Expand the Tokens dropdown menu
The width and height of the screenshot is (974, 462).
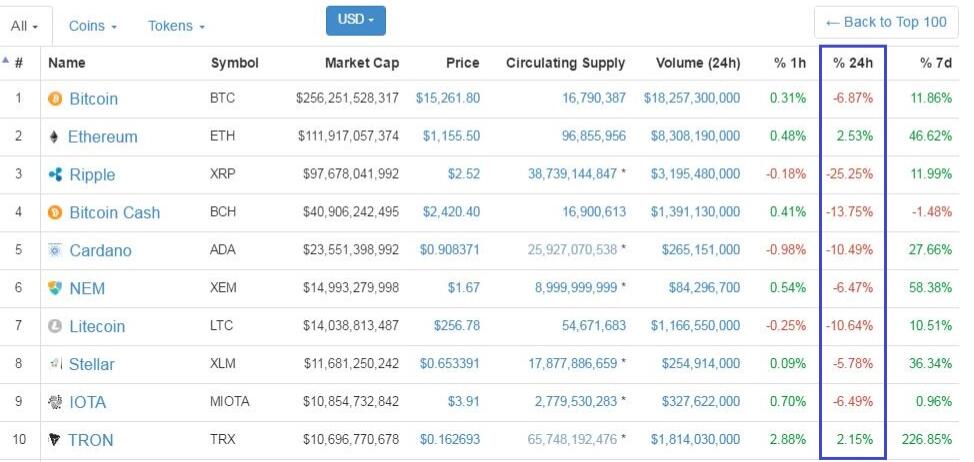tap(176, 26)
